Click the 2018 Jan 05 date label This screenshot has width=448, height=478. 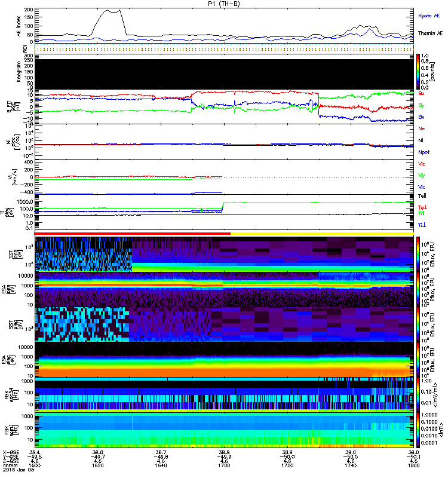click(x=19, y=470)
